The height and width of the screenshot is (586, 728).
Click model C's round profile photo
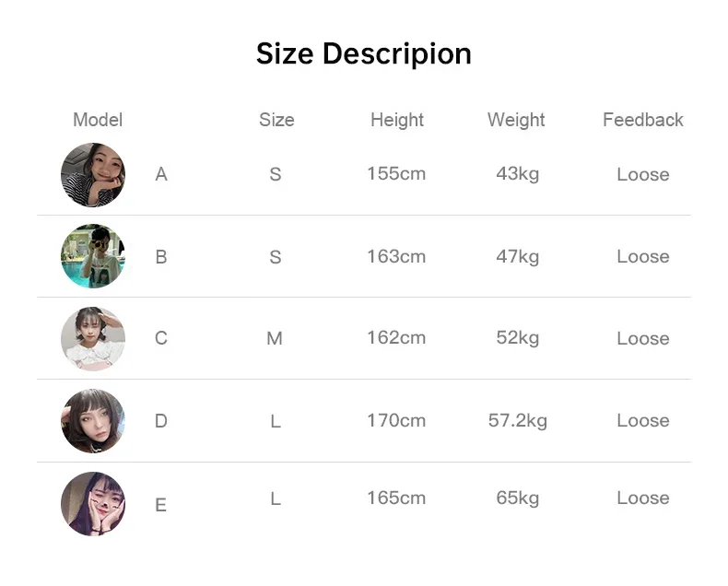[x=92, y=338]
